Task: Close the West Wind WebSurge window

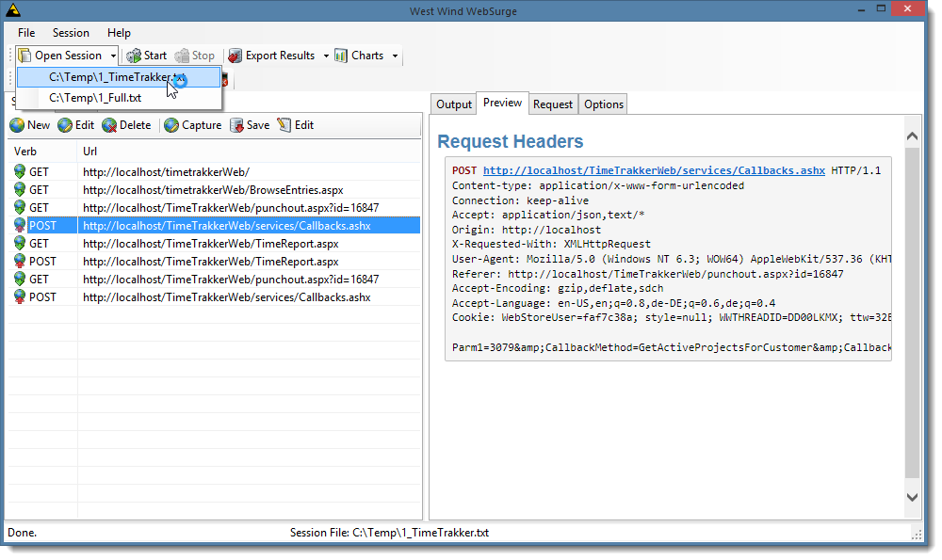Action: (908, 8)
